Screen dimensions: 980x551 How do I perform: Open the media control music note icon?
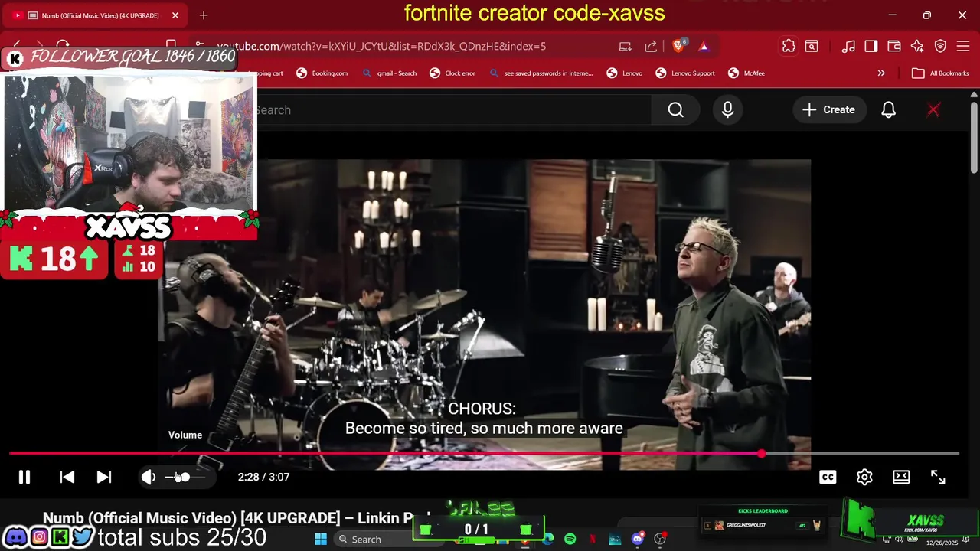point(848,46)
